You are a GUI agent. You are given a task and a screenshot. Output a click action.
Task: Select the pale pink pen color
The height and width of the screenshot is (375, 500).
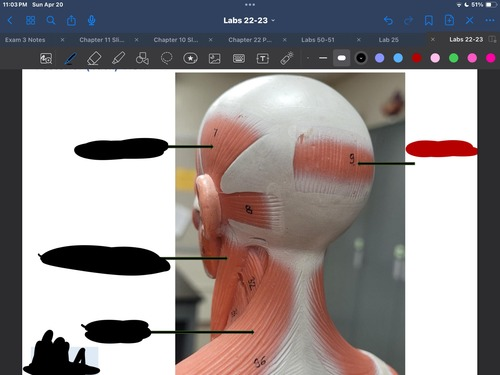pyautogui.click(x=435, y=58)
